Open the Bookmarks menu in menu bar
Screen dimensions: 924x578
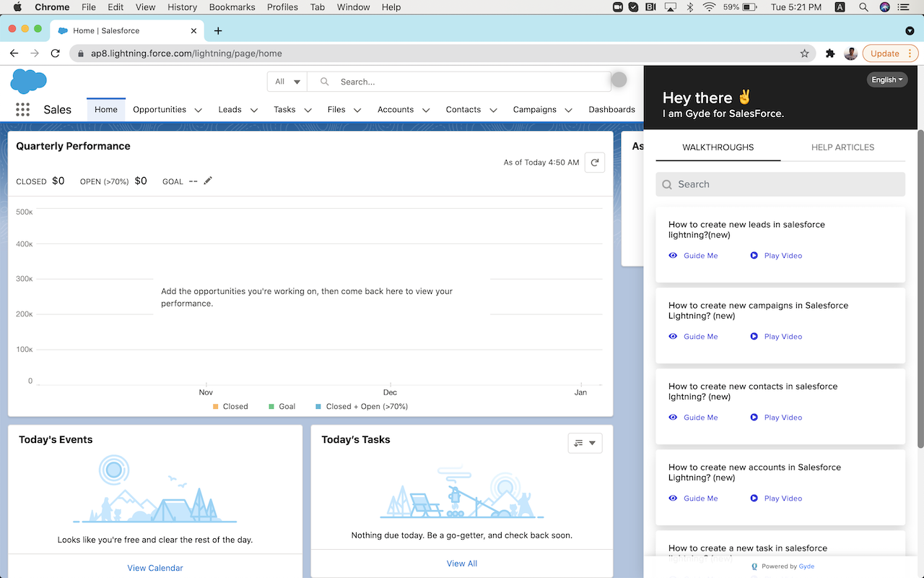click(x=232, y=7)
